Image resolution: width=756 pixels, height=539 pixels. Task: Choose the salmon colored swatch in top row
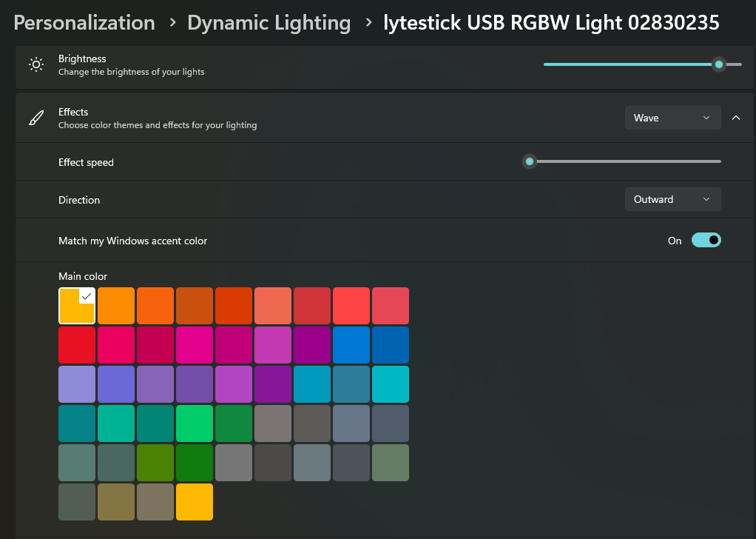[273, 306]
